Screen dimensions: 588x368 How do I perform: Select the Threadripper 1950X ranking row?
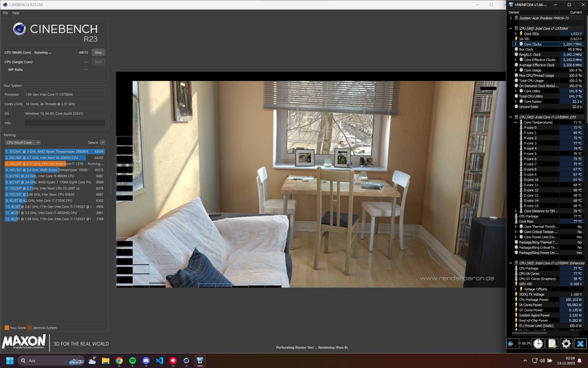pyautogui.click(x=54, y=170)
